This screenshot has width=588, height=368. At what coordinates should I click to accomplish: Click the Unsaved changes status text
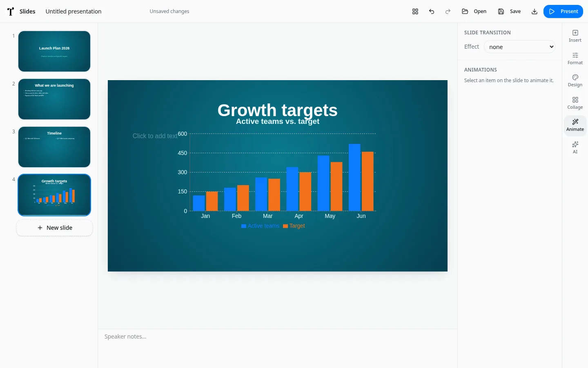pos(169,11)
